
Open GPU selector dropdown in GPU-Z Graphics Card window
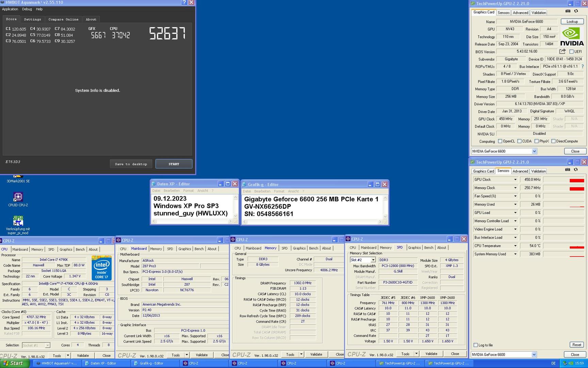click(534, 151)
